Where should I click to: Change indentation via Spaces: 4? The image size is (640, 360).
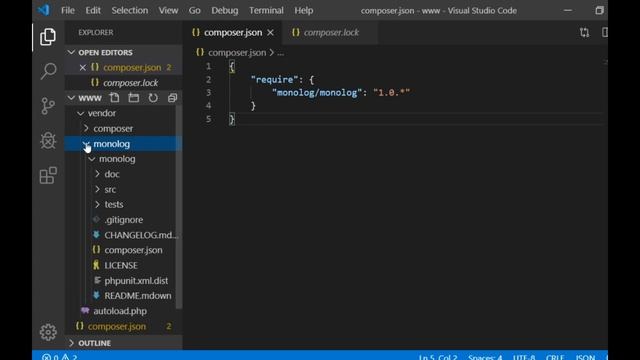pyautogui.click(x=485, y=357)
